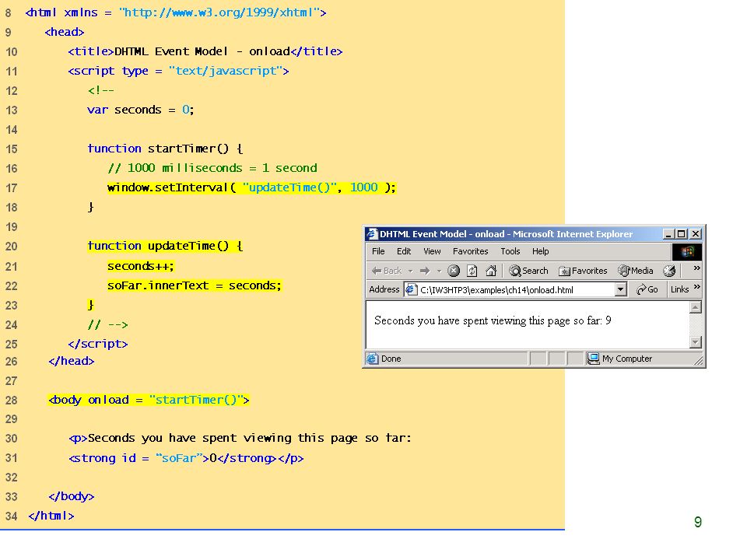The width and height of the screenshot is (747, 560).
Task: Click the strong id soFar code line
Action: (186, 458)
